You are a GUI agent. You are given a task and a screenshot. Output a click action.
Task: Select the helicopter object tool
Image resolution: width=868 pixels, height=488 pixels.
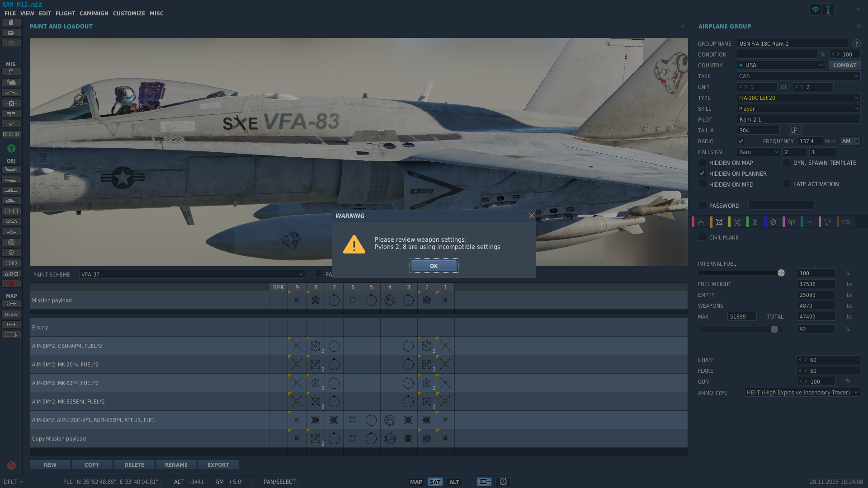coord(11,180)
